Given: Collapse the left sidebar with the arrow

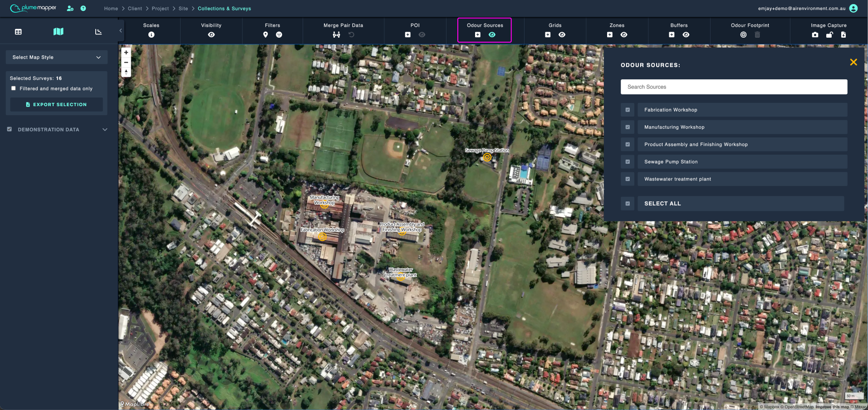Looking at the screenshot, I should click(x=121, y=31).
